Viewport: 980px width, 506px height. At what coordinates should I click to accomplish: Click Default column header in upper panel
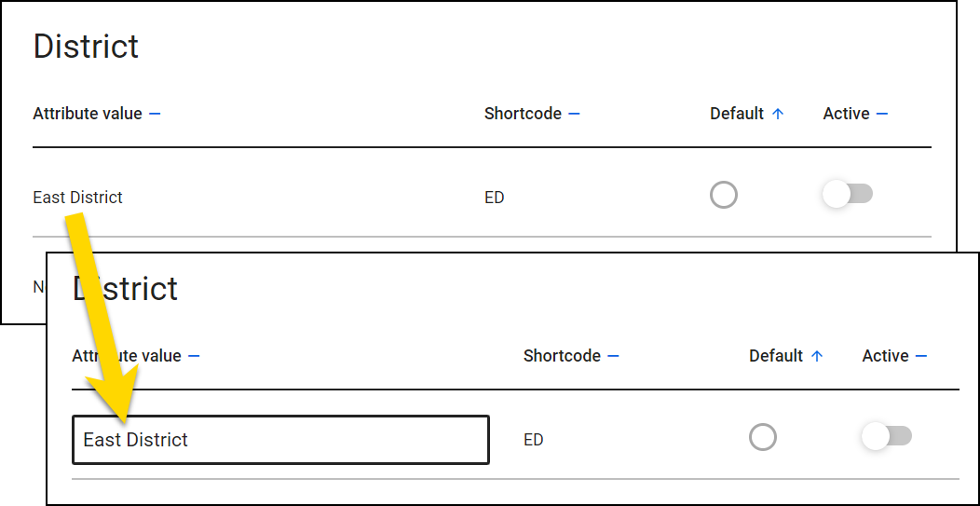[x=737, y=114]
